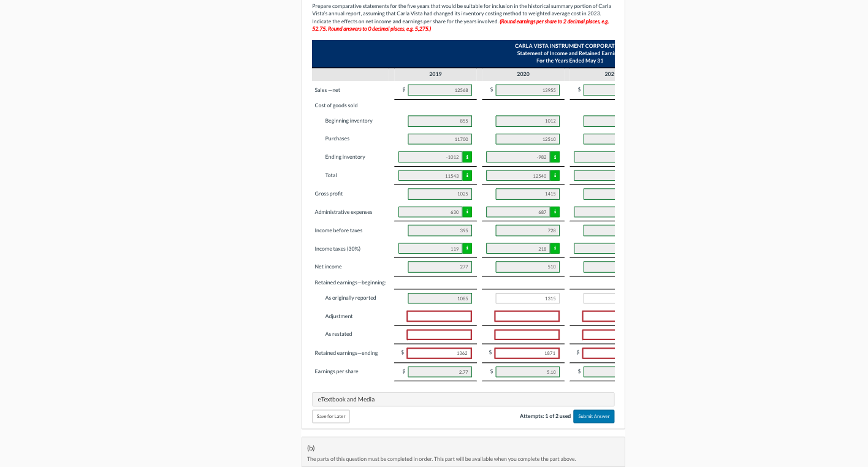Select the empty 2020 As restated field
The width and height of the screenshot is (868, 467).
coord(527,335)
